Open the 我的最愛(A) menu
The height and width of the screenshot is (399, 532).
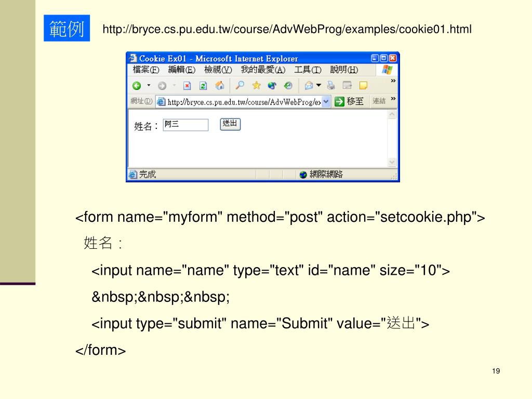[263, 70]
